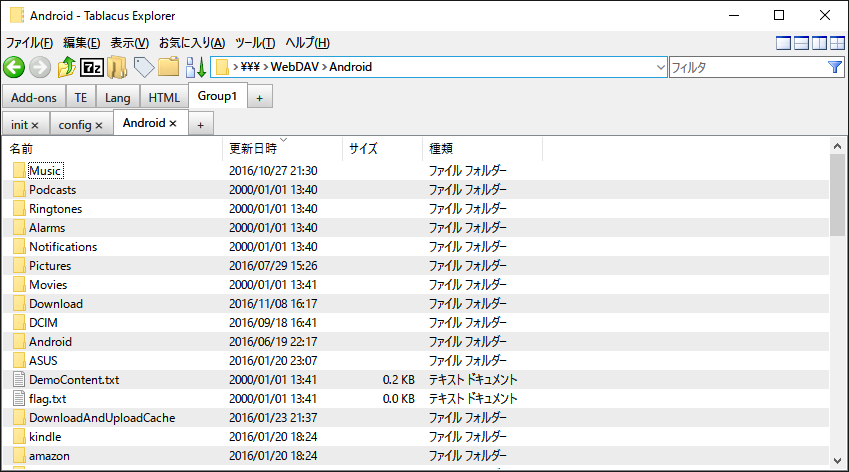This screenshot has height=472, width=849.
Task: Switch to the Add-ons tab group
Action: pos(34,97)
